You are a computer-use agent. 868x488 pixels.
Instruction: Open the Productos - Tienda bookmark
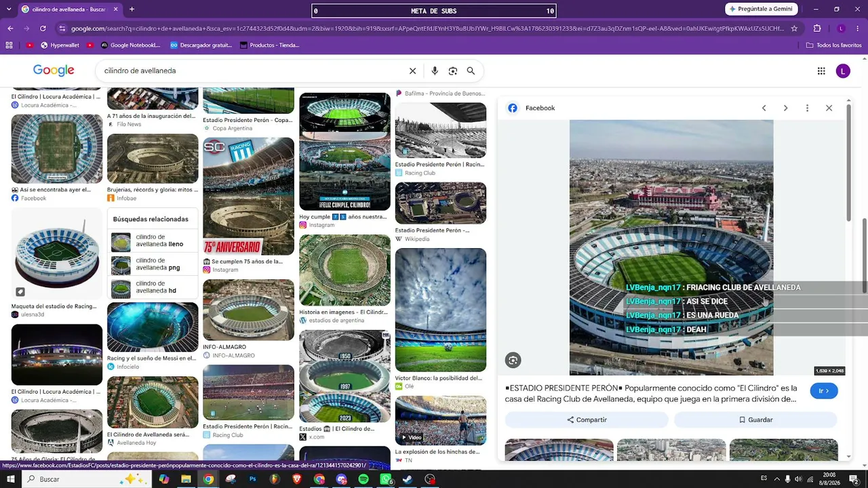pyautogui.click(x=270, y=45)
